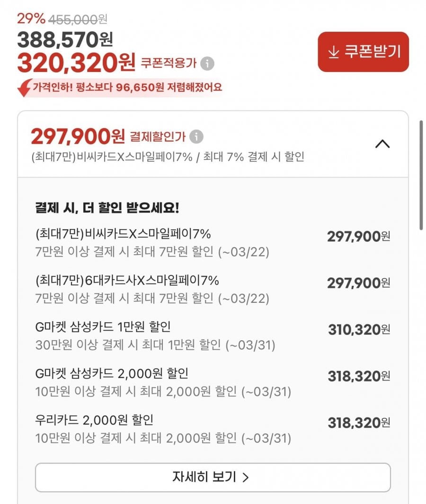
Task: Select 6대카드사X스마일페이7% discount option
Action: [x=127, y=281]
